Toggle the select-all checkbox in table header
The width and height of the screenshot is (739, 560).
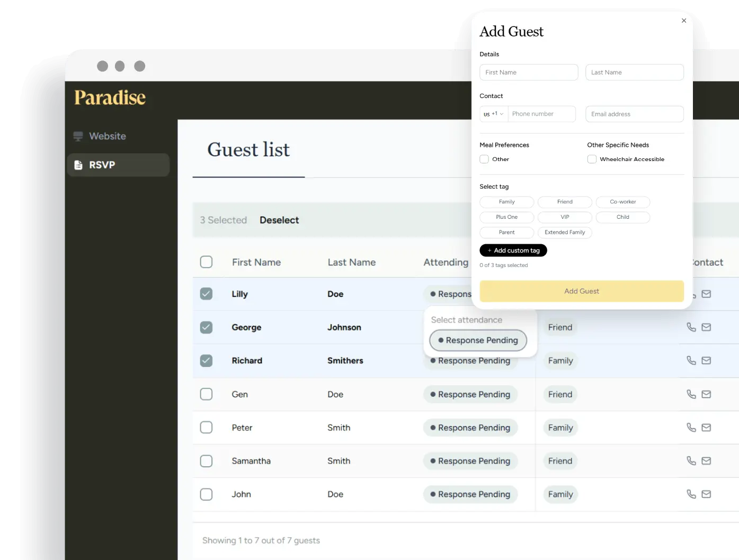[x=206, y=262]
